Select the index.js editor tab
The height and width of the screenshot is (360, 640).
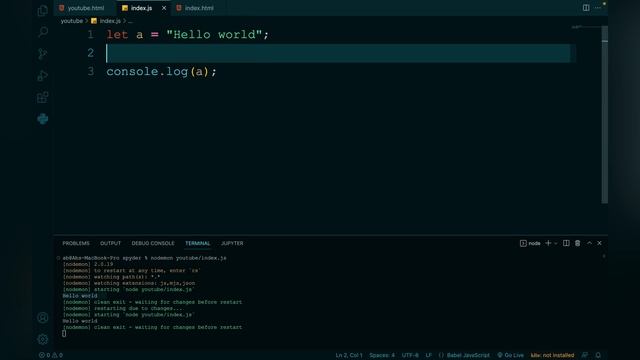coord(141,8)
